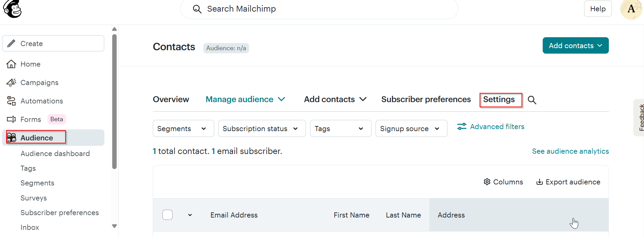Click the search magnifier beside Settings
The image size is (644, 237).
coord(532,100)
